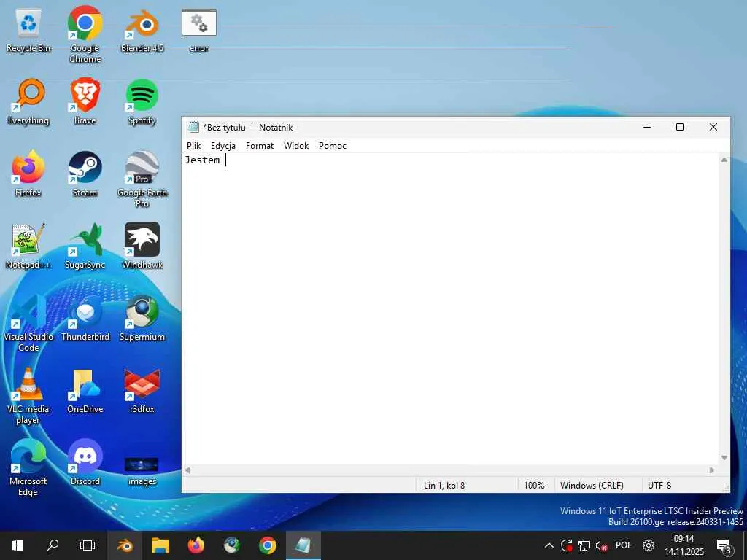This screenshot has height=560, width=747.
Task: Click the 'Windows (CRLF)' status bar text
Action: coord(592,485)
